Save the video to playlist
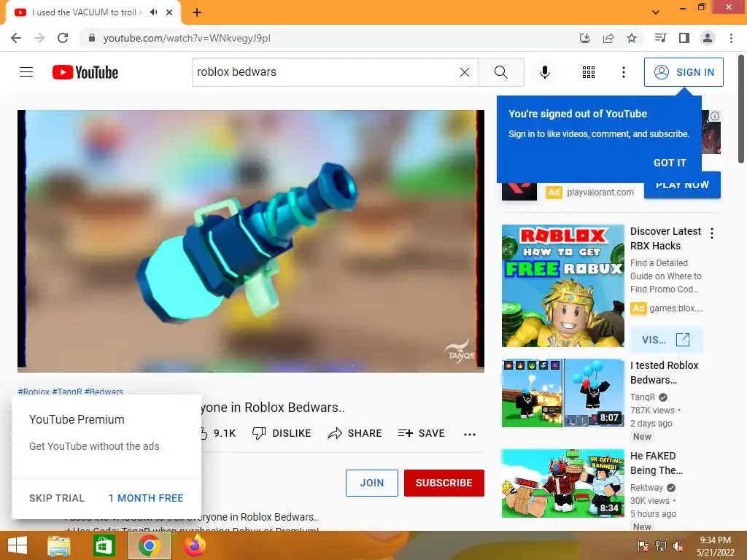The height and width of the screenshot is (560, 747). (x=421, y=433)
